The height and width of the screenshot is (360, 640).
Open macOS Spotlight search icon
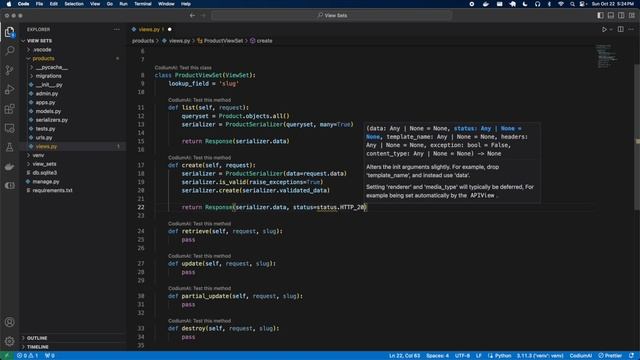(x=572, y=4)
